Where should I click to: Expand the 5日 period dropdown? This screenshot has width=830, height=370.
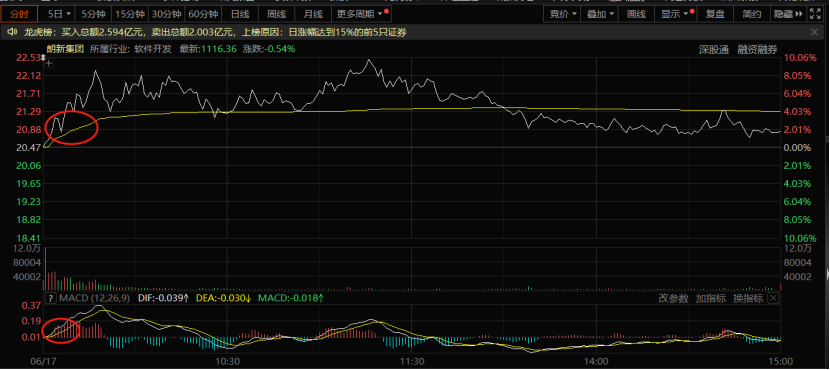pos(58,14)
